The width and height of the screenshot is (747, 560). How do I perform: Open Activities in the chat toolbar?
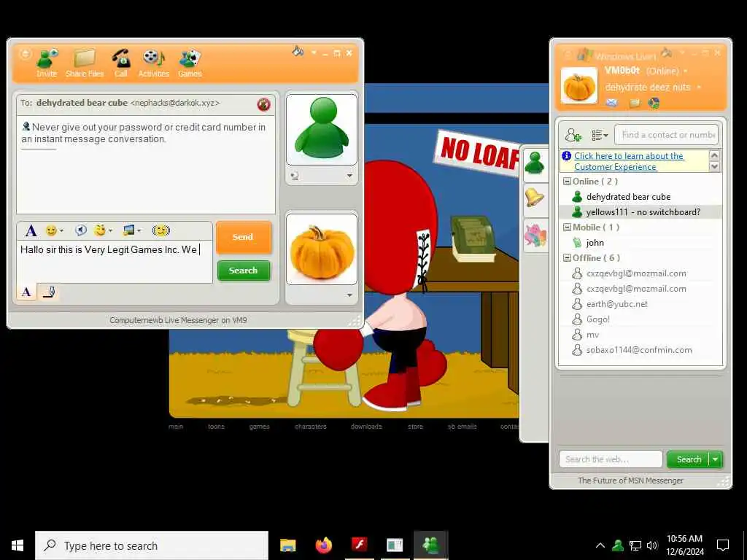pyautogui.click(x=153, y=63)
